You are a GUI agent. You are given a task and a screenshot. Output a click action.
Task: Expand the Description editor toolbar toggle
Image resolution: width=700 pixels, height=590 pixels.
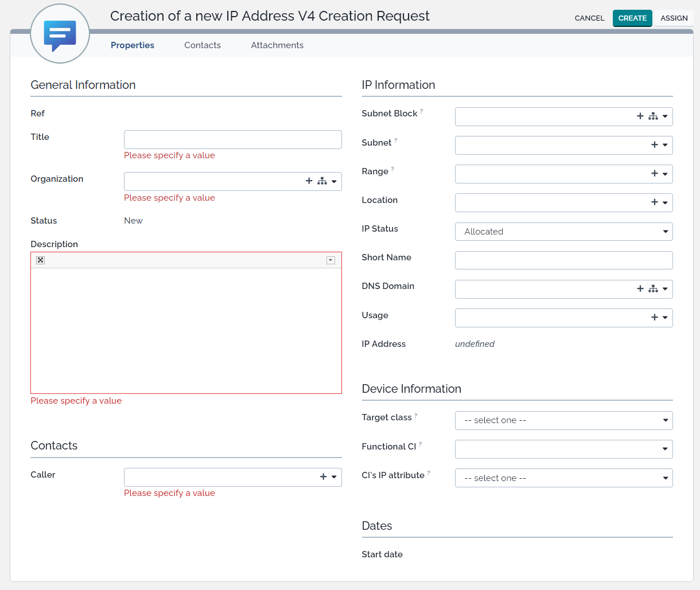[x=330, y=260]
